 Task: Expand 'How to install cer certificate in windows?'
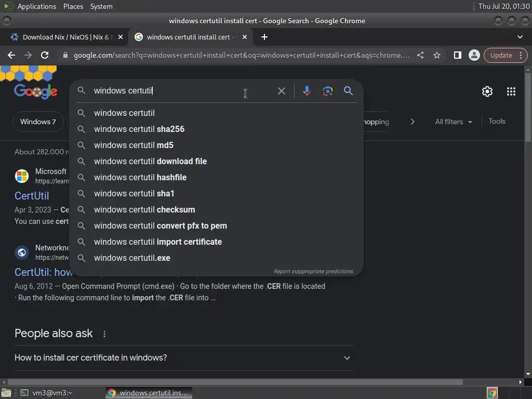tap(183, 358)
